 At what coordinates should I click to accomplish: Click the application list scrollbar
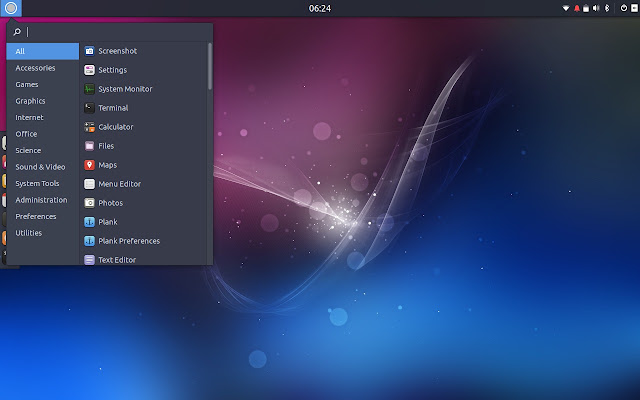coord(210,66)
